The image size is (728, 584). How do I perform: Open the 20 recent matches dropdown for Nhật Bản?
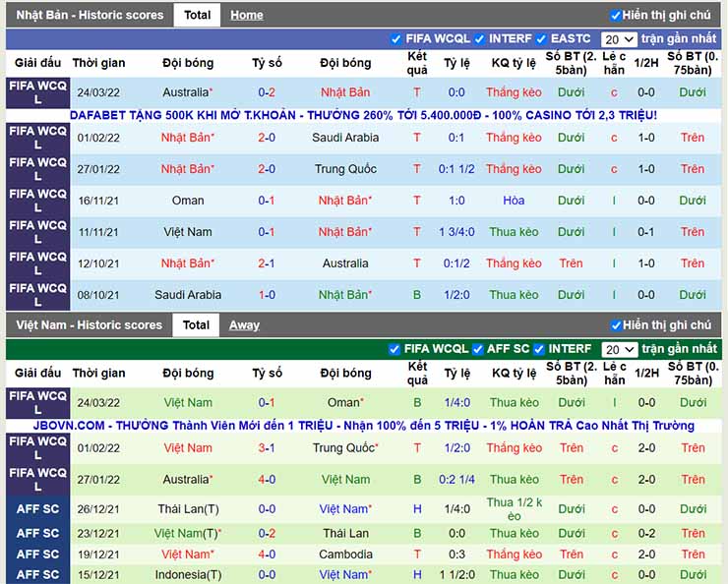click(x=619, y=39)
